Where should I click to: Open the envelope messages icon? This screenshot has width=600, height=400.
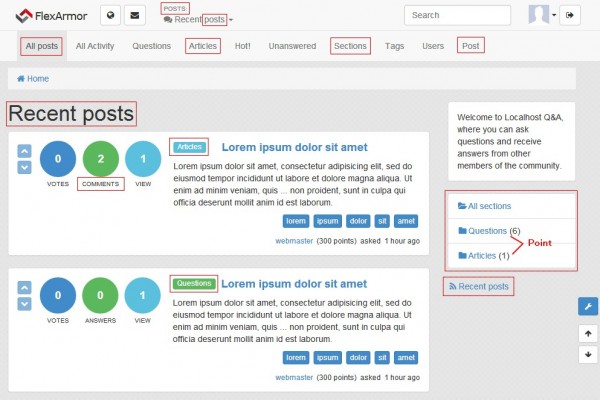coord(135,15)
